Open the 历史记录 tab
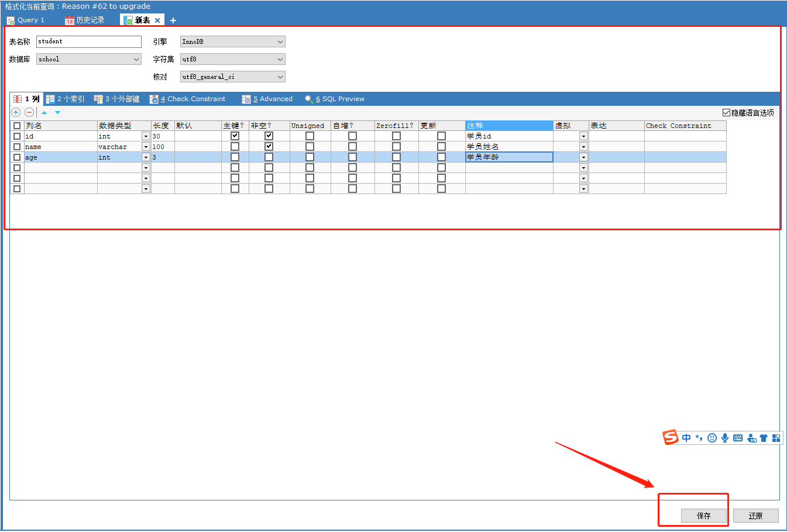Image resolution: width=787 pixels, height=532 pixels. (x=85, y=20)
